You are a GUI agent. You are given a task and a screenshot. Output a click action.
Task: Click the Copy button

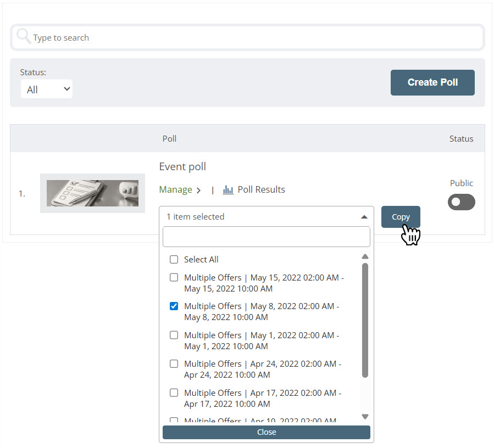pyautogui.click(x=401, y=217)
